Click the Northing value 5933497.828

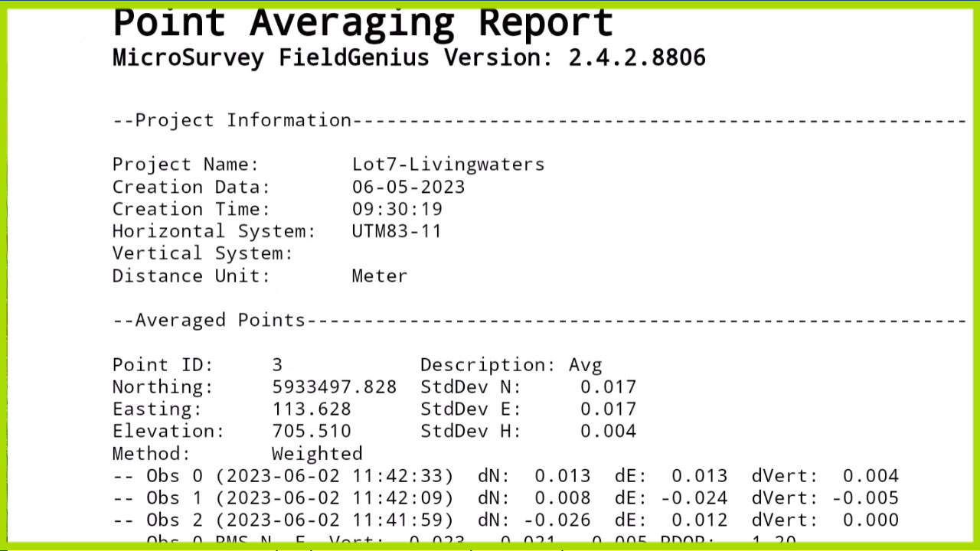tap(334, 387)
